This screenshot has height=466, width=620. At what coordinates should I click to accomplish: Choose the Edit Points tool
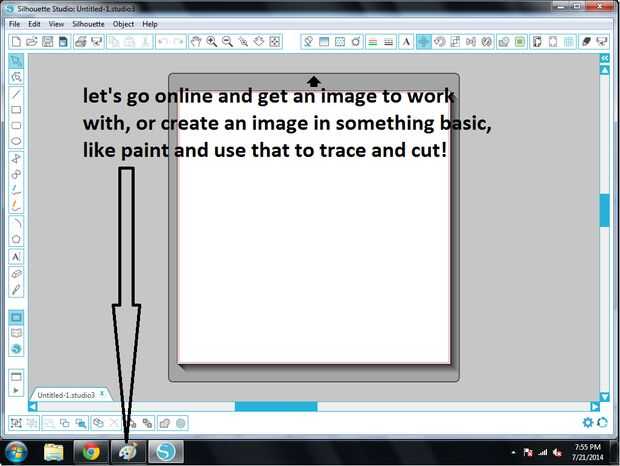pyautogui.click(x=16, y=77)
